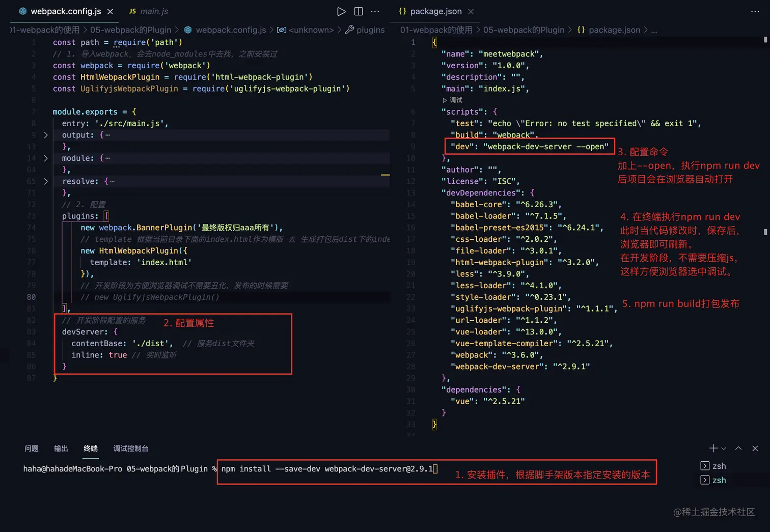
Task: Expand the folded resolve block
Action: coord(46,181)
